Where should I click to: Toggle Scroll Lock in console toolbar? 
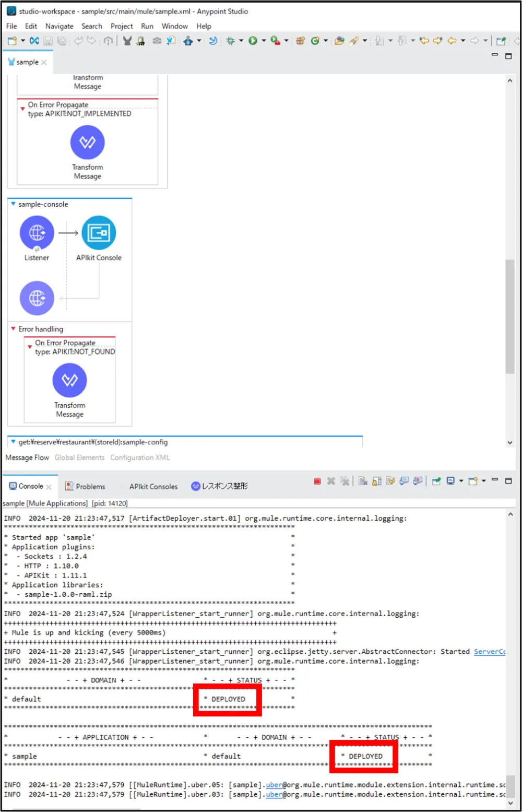click(377, 481)
